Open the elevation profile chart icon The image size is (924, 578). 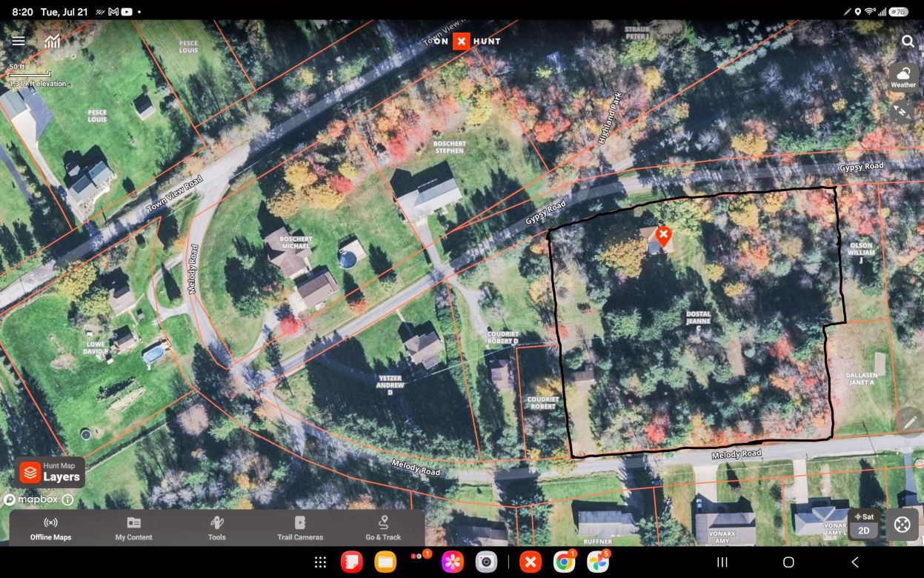pos(52,41)
